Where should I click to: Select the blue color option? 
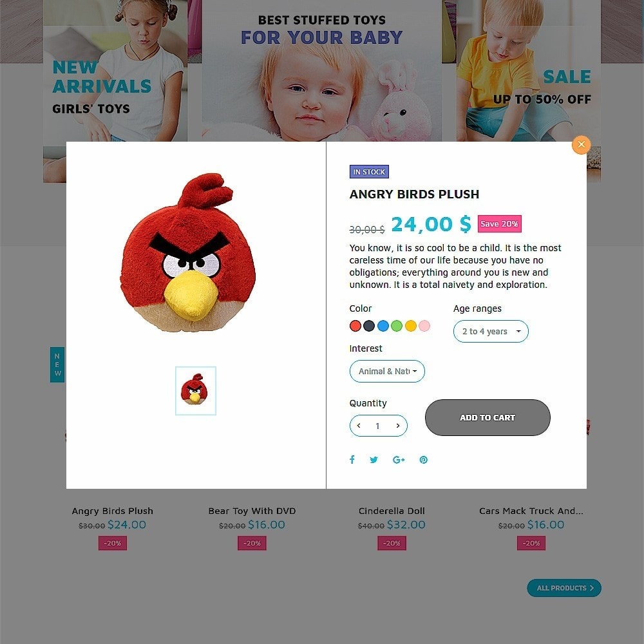(x=383, y=326)
